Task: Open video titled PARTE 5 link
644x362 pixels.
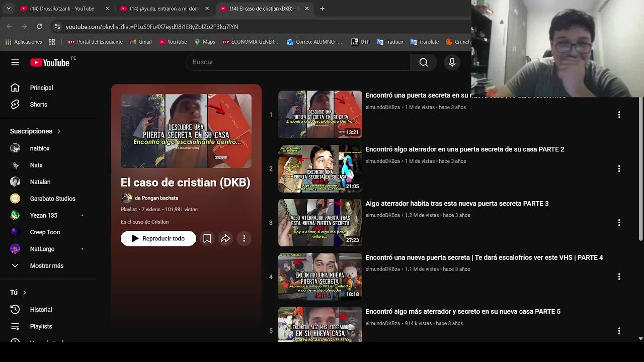Action: pos(463,312)
